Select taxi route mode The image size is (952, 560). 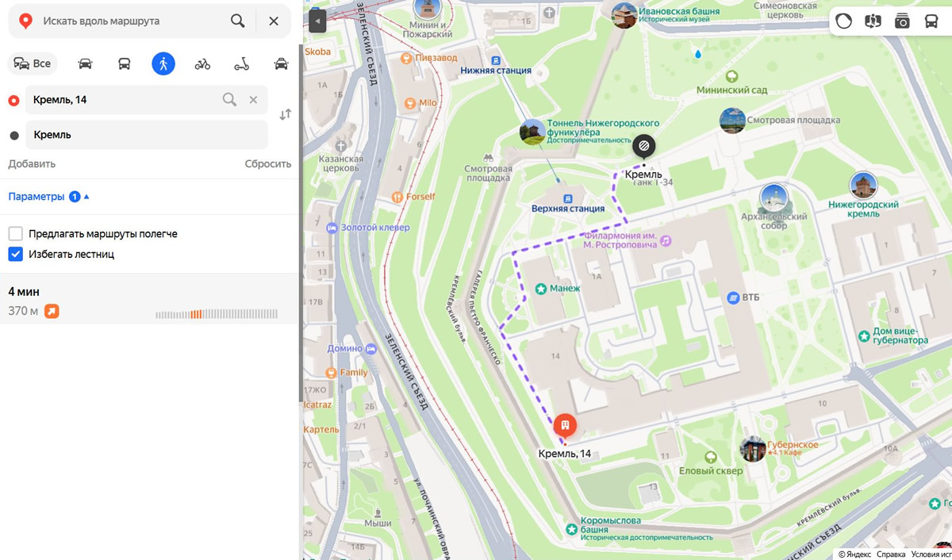click(281, 63)
